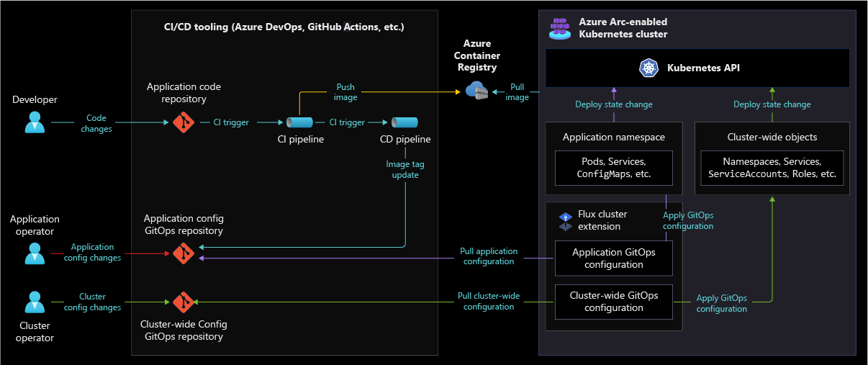Click the 'Application operator' label

pyautogui.click(x=35, y=225)
